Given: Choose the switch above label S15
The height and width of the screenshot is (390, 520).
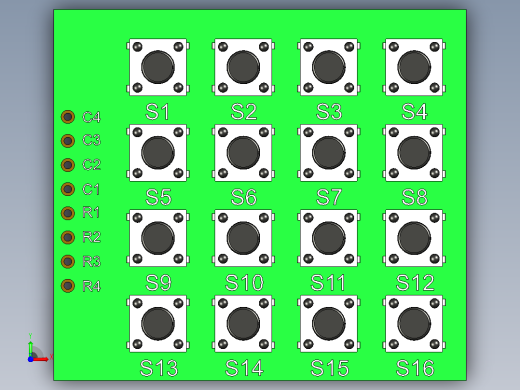Looking at the screenshot, I should 329,324.
